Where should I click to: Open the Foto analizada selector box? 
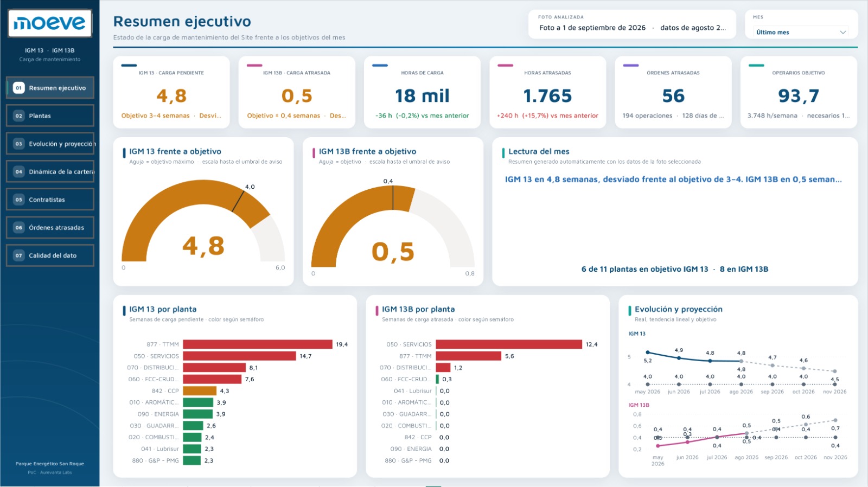click(632, 24)
